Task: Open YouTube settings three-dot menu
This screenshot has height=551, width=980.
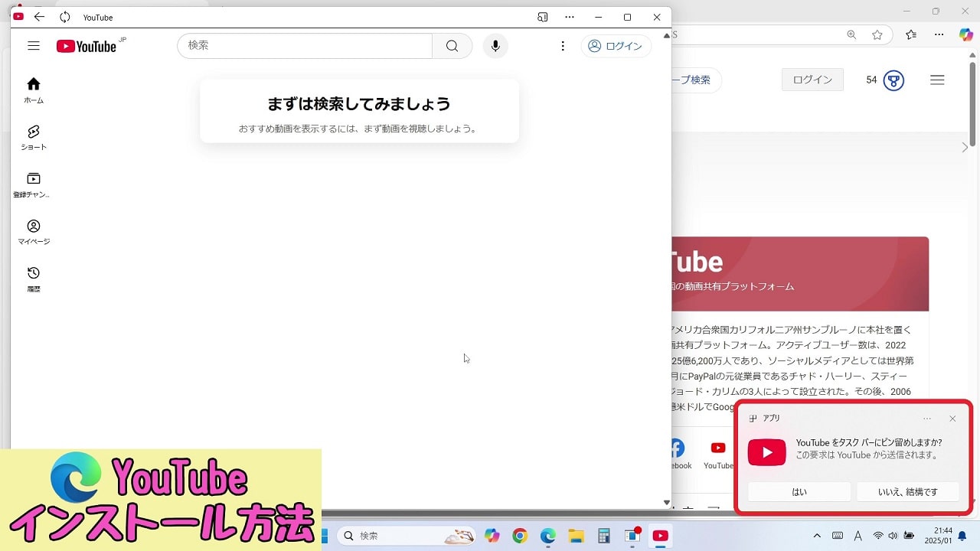Action: click(x=563, y=46)
